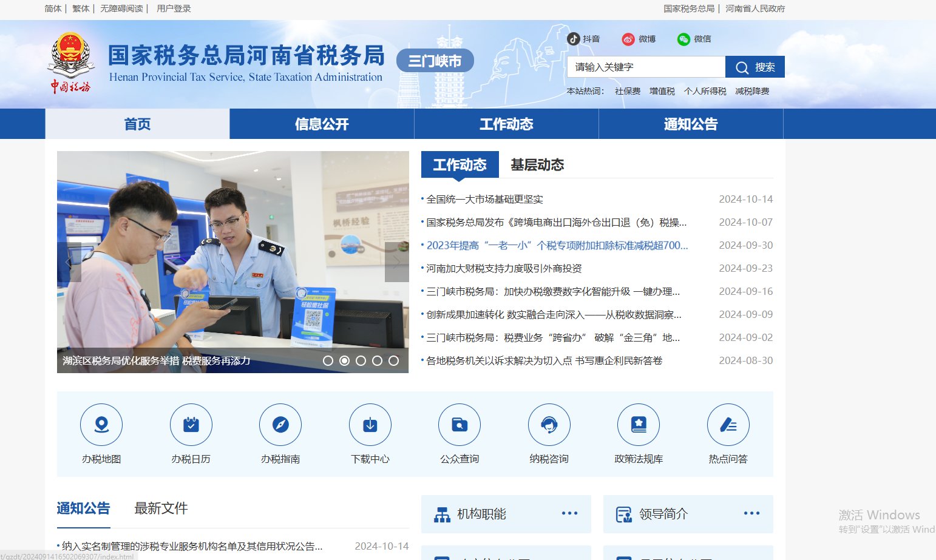Open the 办税地图 service icon

coord(101,425)
